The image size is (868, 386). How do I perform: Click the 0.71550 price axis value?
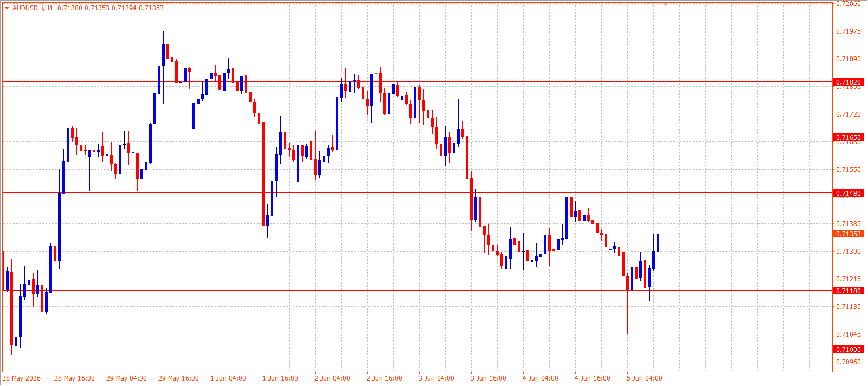[848, 170]
